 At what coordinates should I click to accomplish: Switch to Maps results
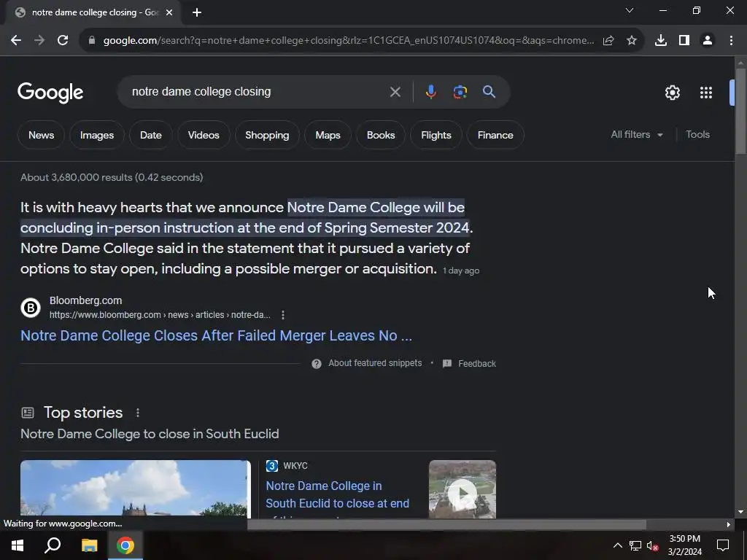pyautogui.click(x=328, y=135)
